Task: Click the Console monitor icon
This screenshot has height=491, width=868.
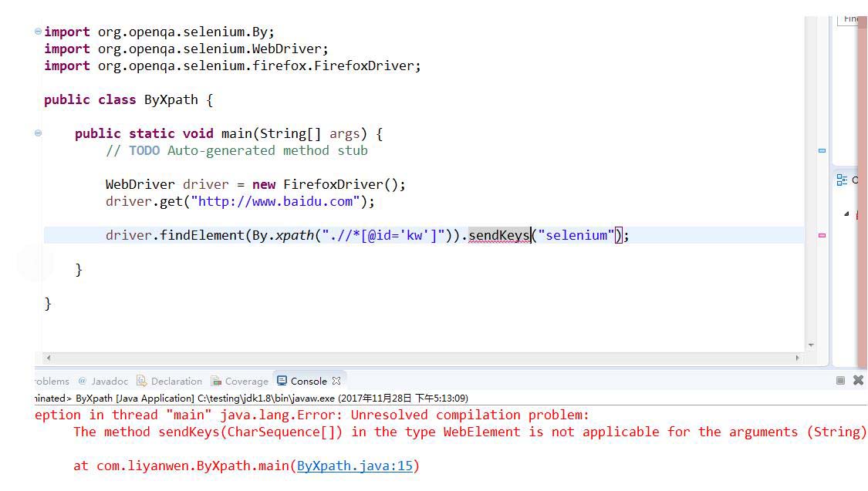Action: [x=282, y=381]
